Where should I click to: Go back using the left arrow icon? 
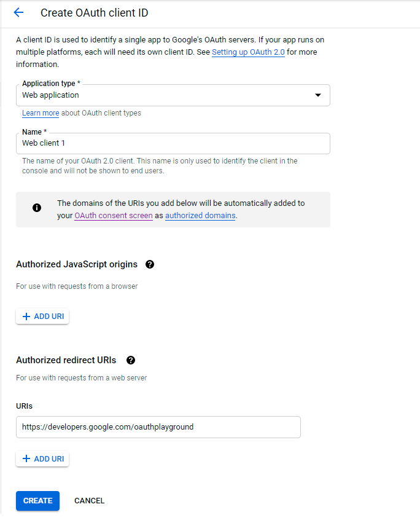18,12
